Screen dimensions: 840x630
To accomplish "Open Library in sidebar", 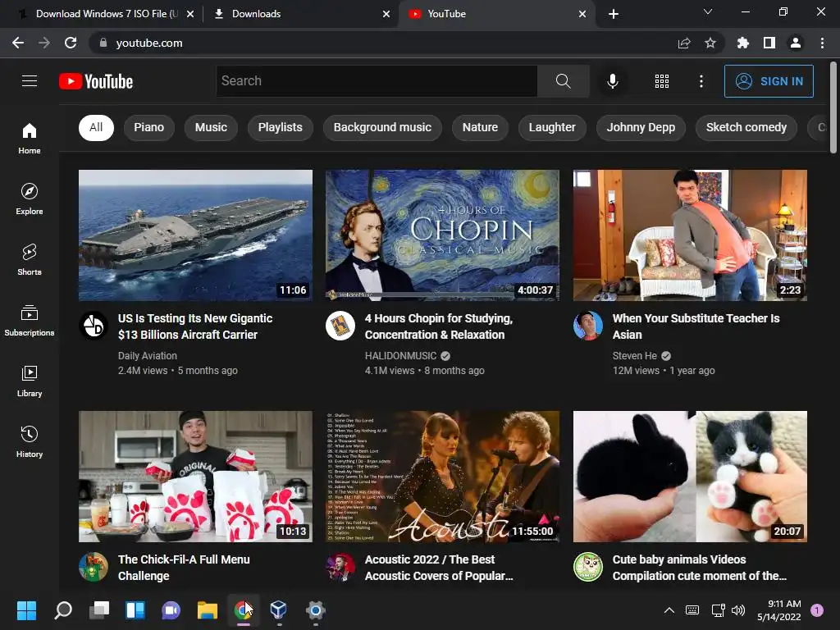I will click(x=30, y=381).
